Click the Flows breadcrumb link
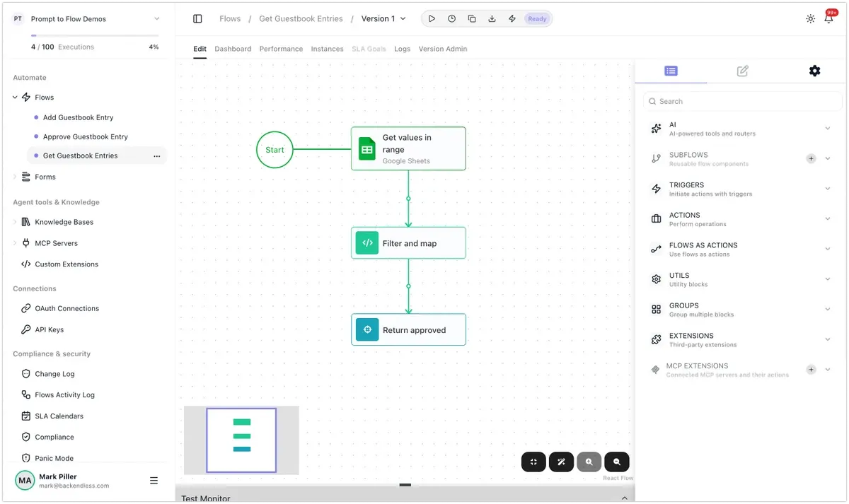The width and height of the screenshot is (849, 504). (x=230, y=19)
